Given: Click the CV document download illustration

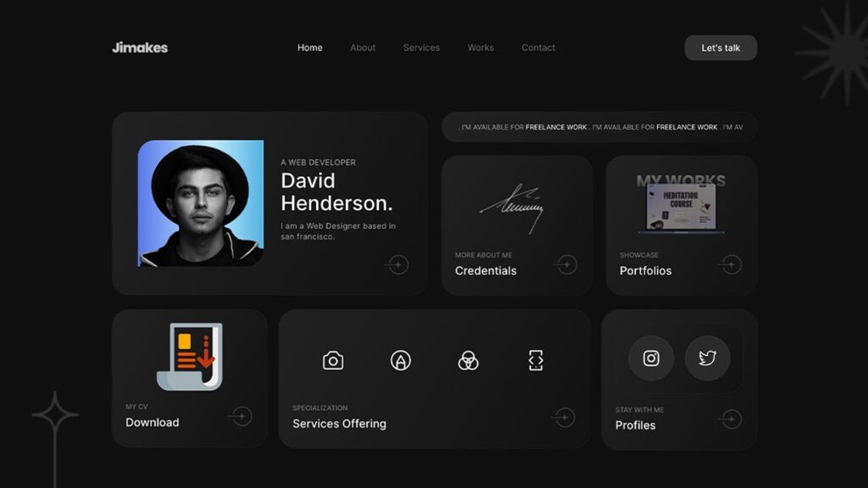Looking at the screenshot, I should tap(190, 357).
